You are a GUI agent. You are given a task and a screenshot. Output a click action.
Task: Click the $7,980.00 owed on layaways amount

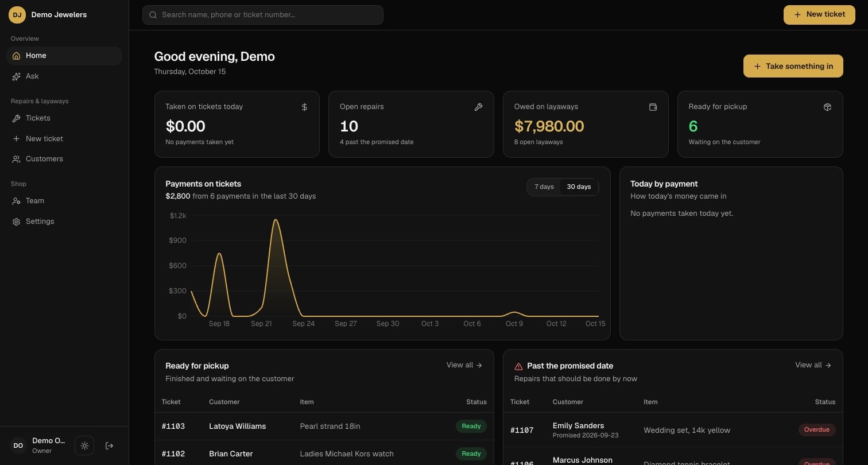(x=549, y=126)
